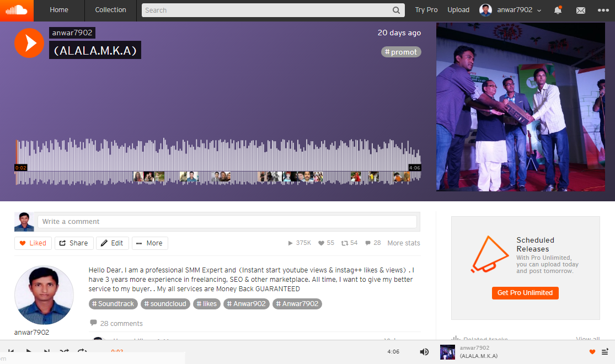The width and height of the screenshot is (615, 364).
Task: Toggle the player bar like heart
Action: point(592,352)
